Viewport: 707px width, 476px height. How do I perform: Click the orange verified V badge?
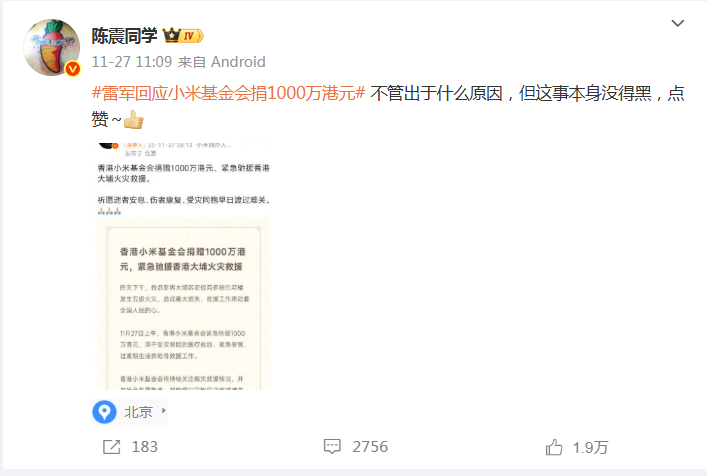pyautogui.click(x=73, y=69)
